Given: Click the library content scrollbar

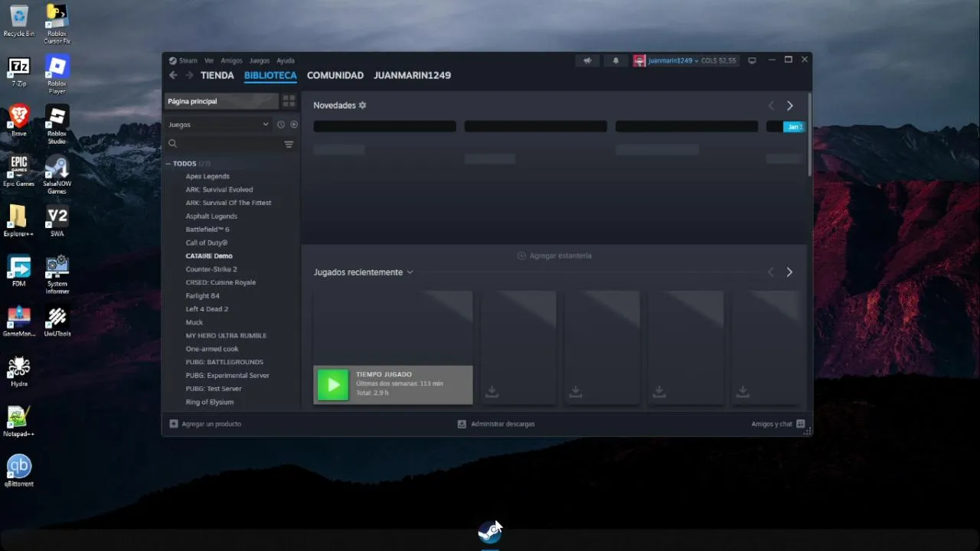Looking at the screenshot, I should pyautogui.click(x=809, y=134).
